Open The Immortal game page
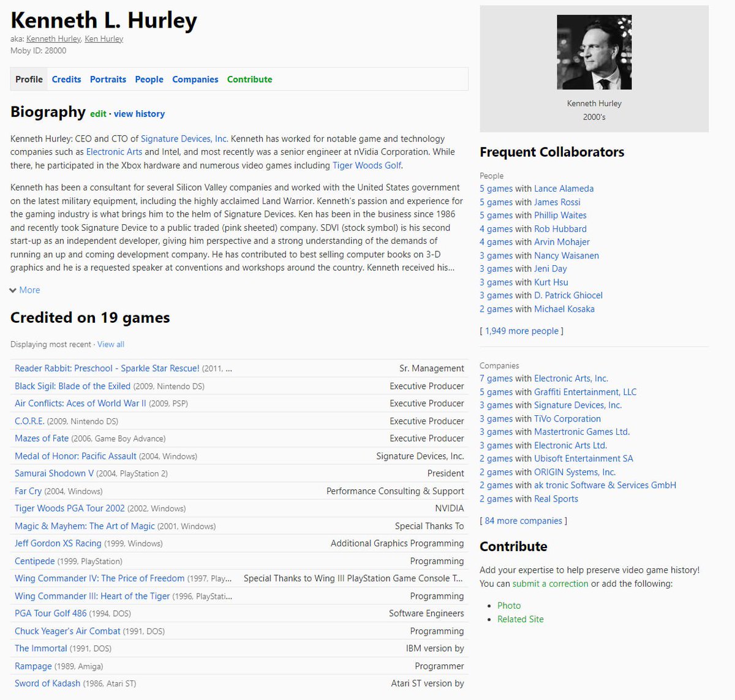735x700 pixels. [41, 648]
